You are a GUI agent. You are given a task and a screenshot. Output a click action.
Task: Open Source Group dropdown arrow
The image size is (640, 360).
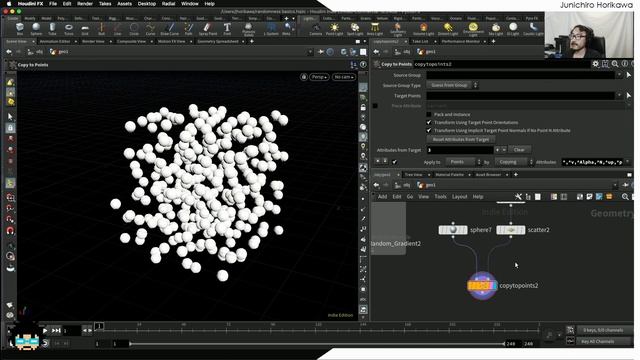(619, 75)
